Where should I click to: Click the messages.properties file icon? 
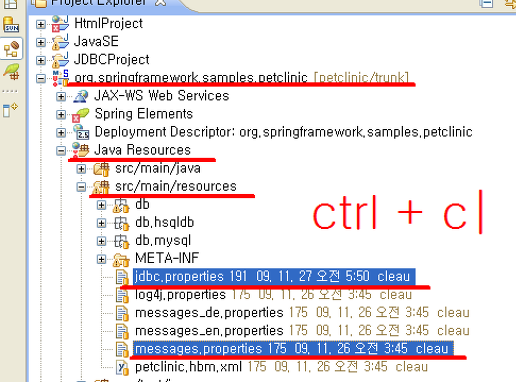122,349
